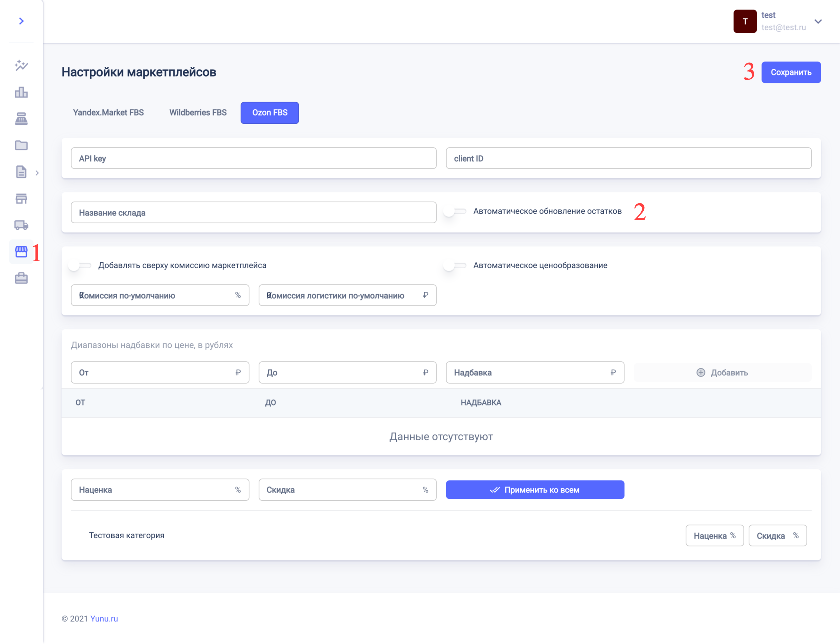Focus the От price range field
The image size is (840, 644).
pos(160,372)
